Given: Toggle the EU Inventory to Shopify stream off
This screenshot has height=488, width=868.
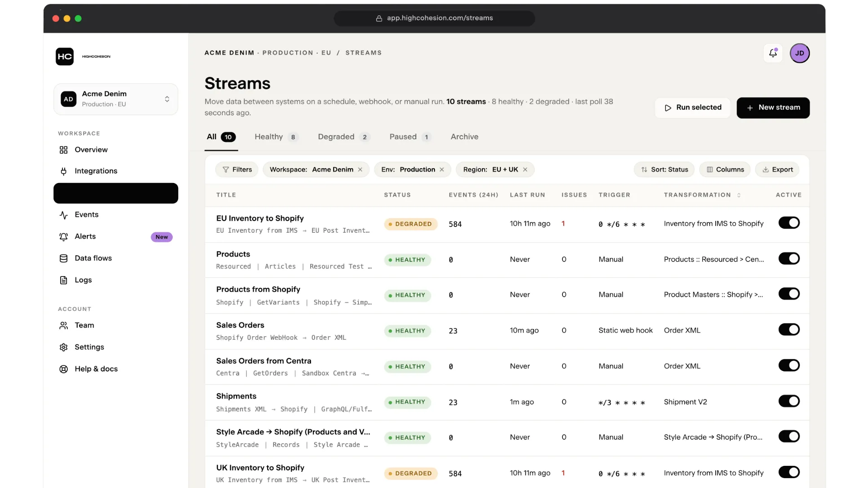Looking at the screenshot, I should pos(789,223).
